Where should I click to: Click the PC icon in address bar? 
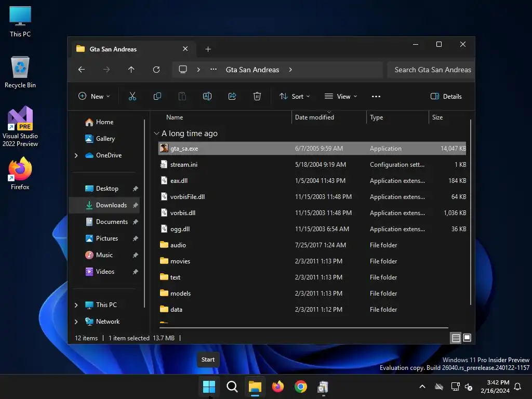[x=183, y=70]
